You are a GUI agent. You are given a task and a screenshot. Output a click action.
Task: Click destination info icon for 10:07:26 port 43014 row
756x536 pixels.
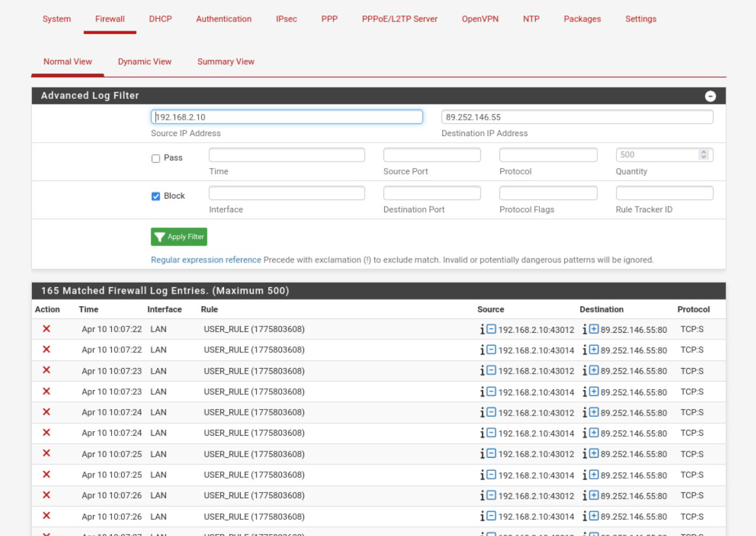(585, 516)
